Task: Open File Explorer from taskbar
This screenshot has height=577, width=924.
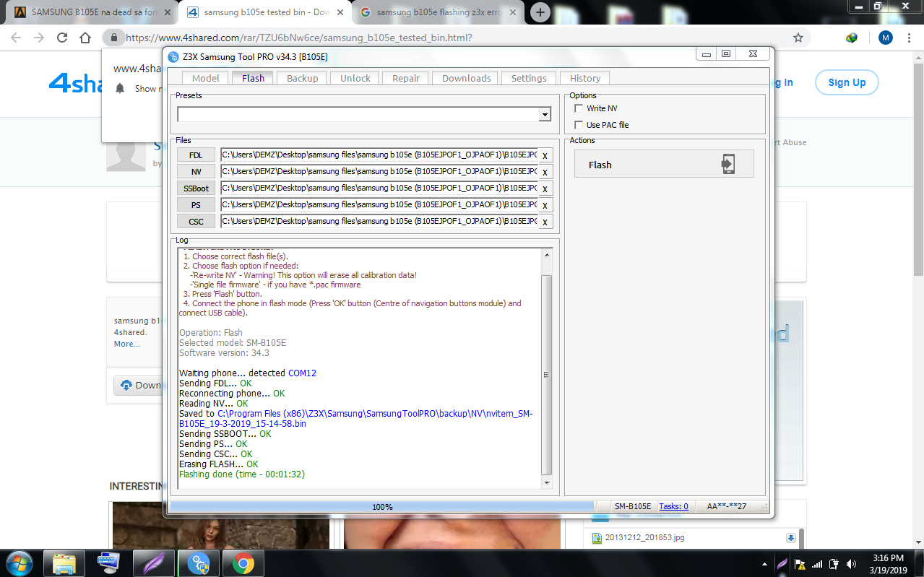Action: click(x=64, y=563)
